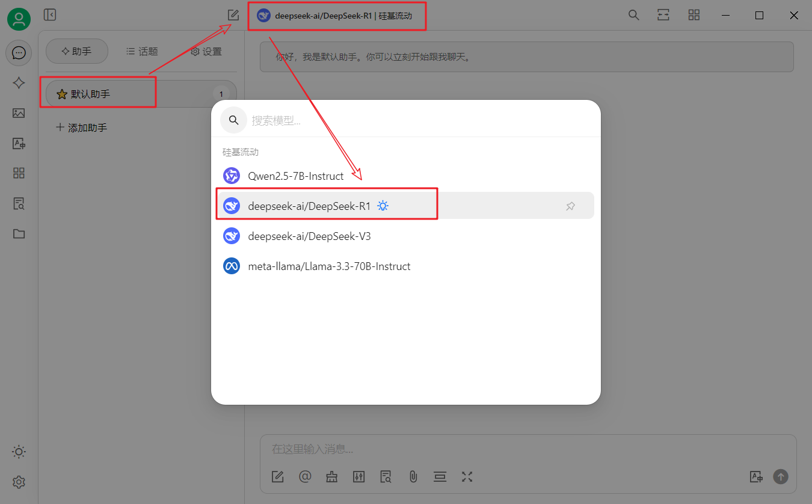Clear messages with the broom icon
The width and height of the screenshot is (812, 504).
click(332, 477)
